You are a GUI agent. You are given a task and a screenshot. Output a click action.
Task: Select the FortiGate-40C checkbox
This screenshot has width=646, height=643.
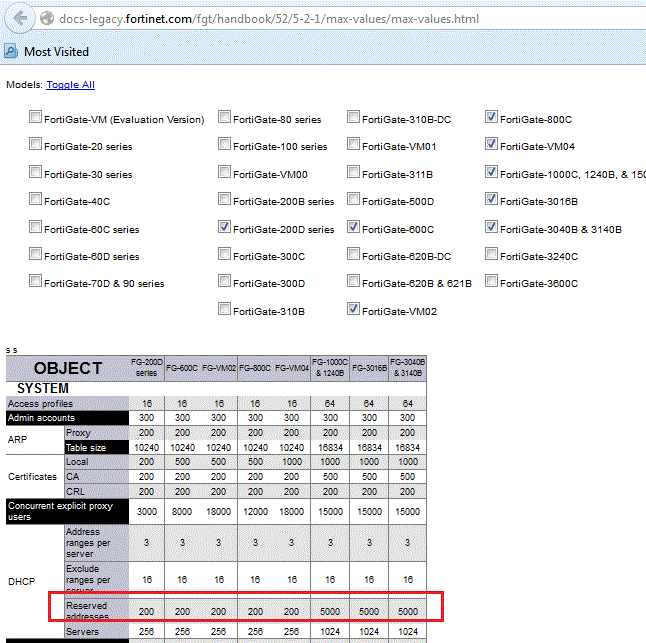coord(35,199)
